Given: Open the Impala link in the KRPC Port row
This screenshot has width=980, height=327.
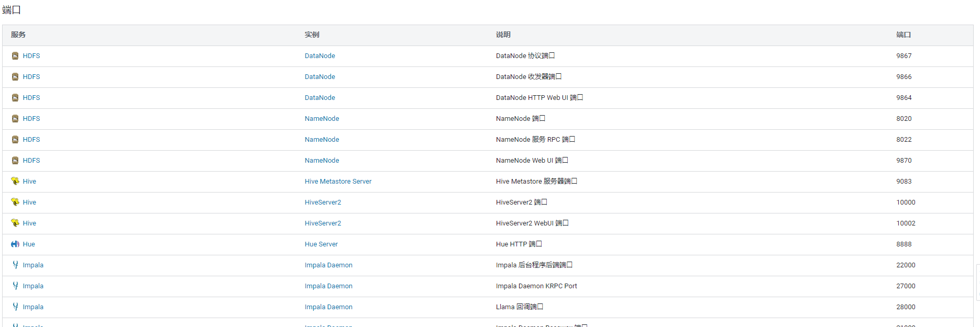Looking at the screenshot, I should coord(33,286).
